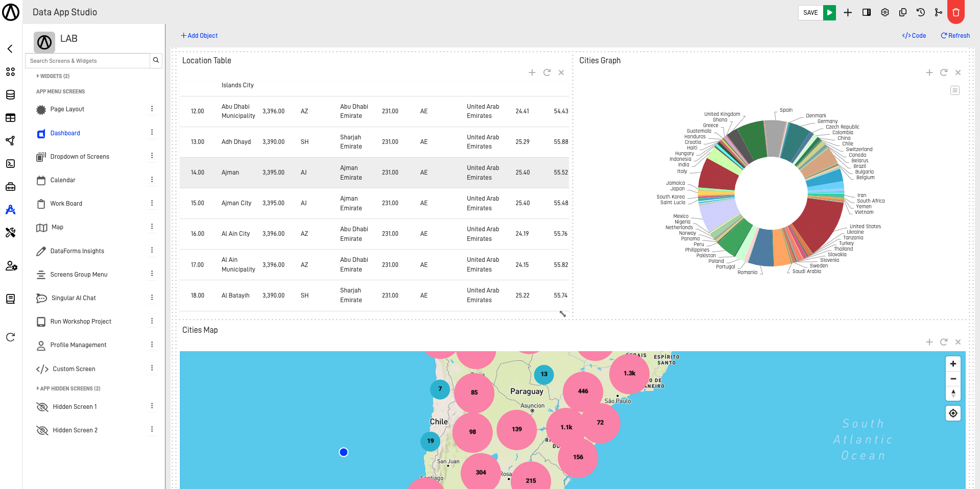Viewport: 980px width, 489px height.
Task: Click the SAVE button
Action: point(810,12)
